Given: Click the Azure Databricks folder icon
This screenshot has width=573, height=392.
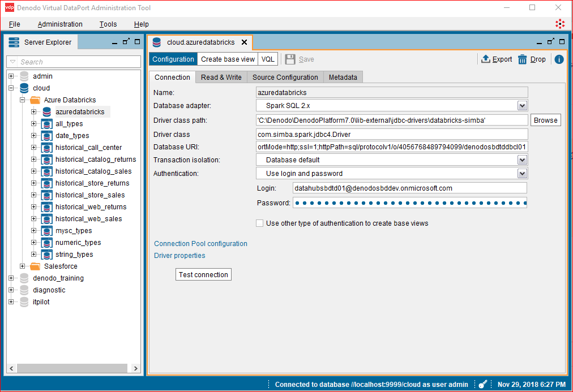Looking at the screenshot, I should pyautogui.click(x=36, y=100).
